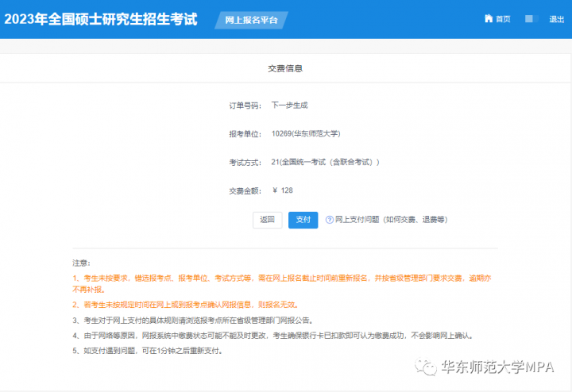
Task: Open the 首页 link in the header
Action: 503,19
